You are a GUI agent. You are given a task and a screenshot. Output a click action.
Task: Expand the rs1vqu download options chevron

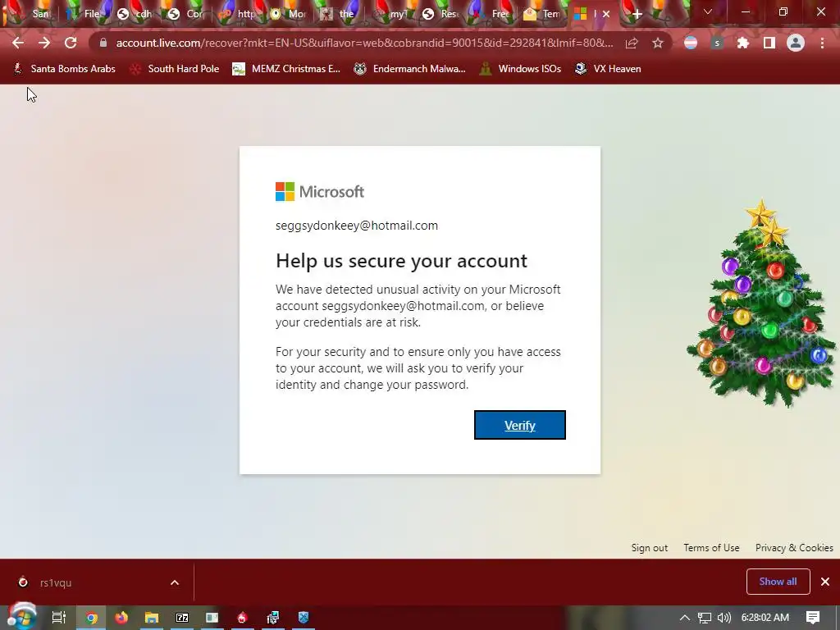point(175,582)
